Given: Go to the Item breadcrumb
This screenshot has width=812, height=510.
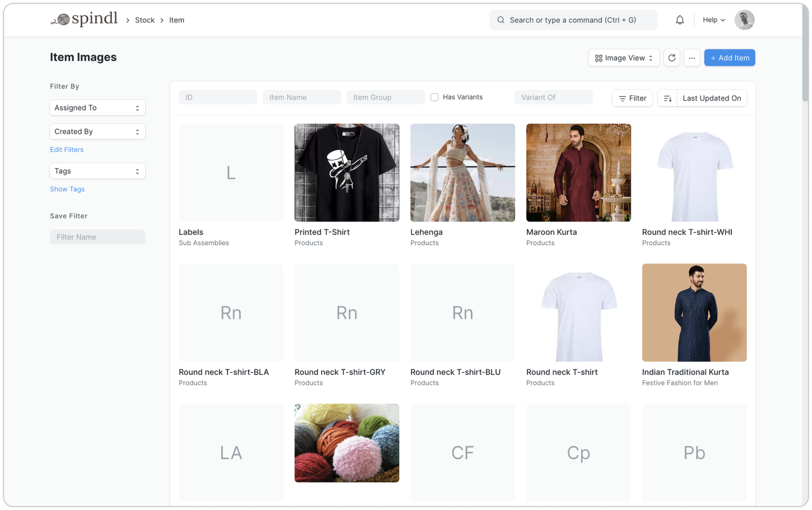Looking at the screenshot, I should (x=177, y=20).
